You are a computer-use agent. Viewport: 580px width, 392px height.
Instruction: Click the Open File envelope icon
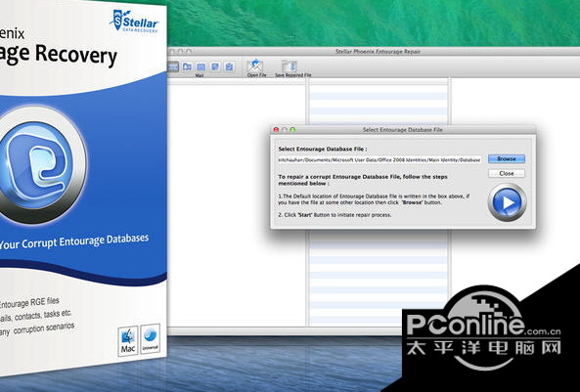(x=255, y=65)
